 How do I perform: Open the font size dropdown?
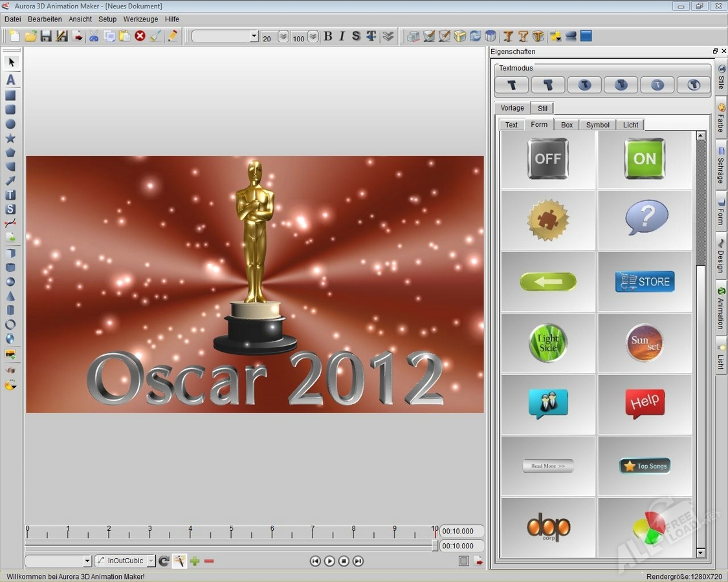[283, 37]
